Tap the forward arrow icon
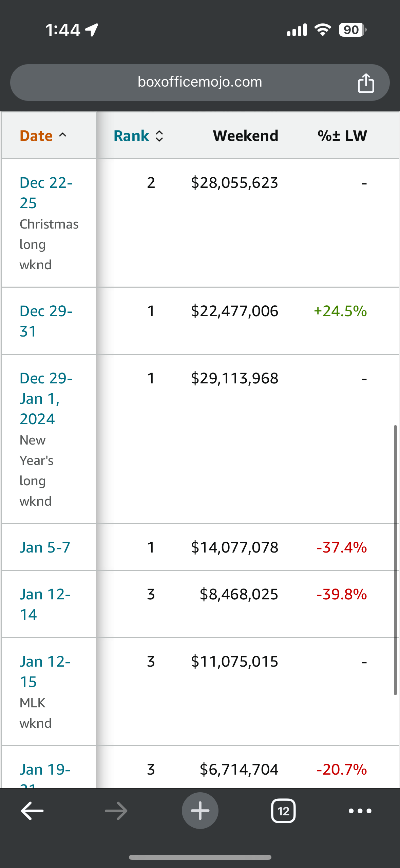 pyautogui.click(x=116, y=811)
